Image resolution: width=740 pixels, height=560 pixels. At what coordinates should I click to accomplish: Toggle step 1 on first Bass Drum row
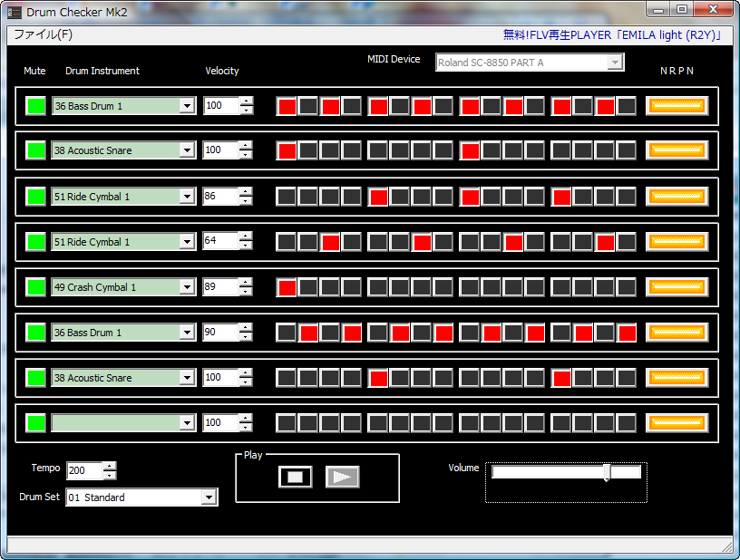click(x=287, y=107)
